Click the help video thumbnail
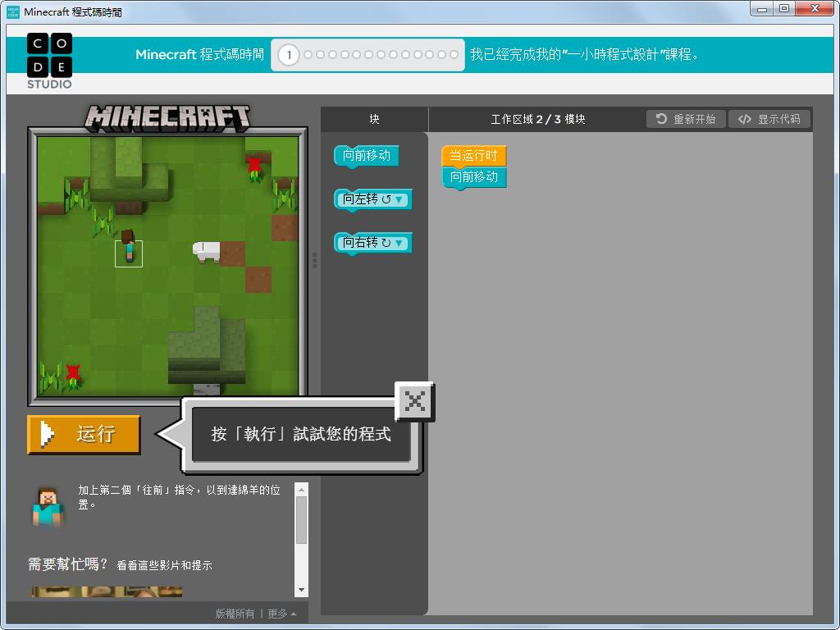Viewport: 840px width, 630px height. pos(107,591)
